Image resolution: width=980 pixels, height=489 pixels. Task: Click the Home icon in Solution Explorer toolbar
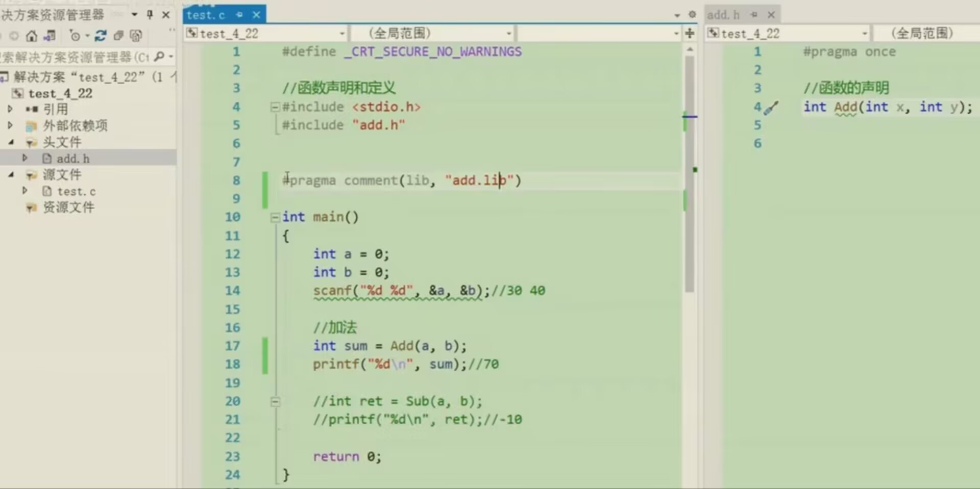click(32, 36)
